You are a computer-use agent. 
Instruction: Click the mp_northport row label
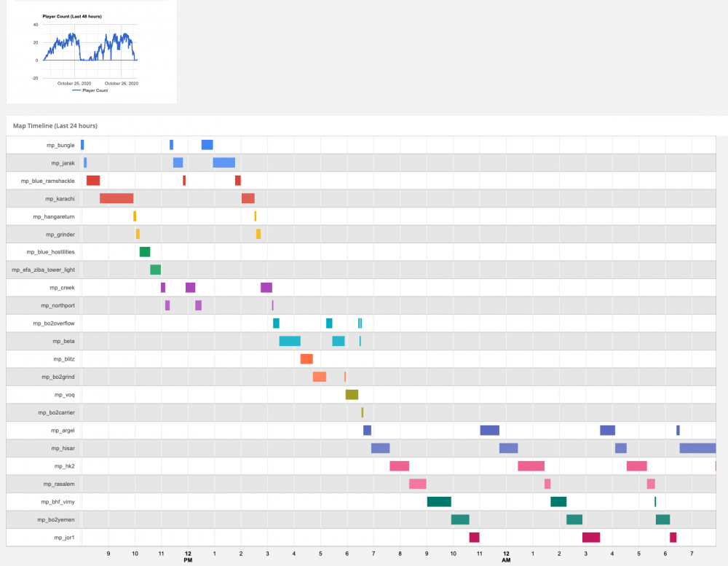[x=58, y=305]
